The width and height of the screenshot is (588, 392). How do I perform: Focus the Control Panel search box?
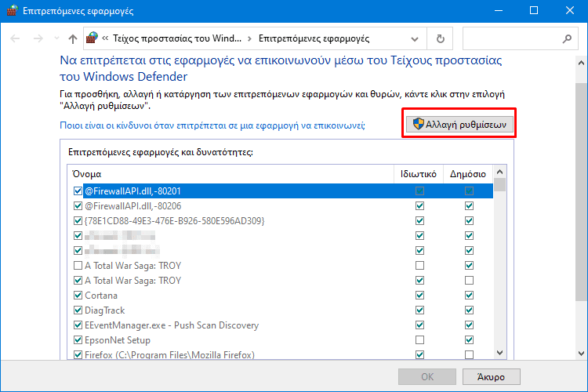click(519, 38)
